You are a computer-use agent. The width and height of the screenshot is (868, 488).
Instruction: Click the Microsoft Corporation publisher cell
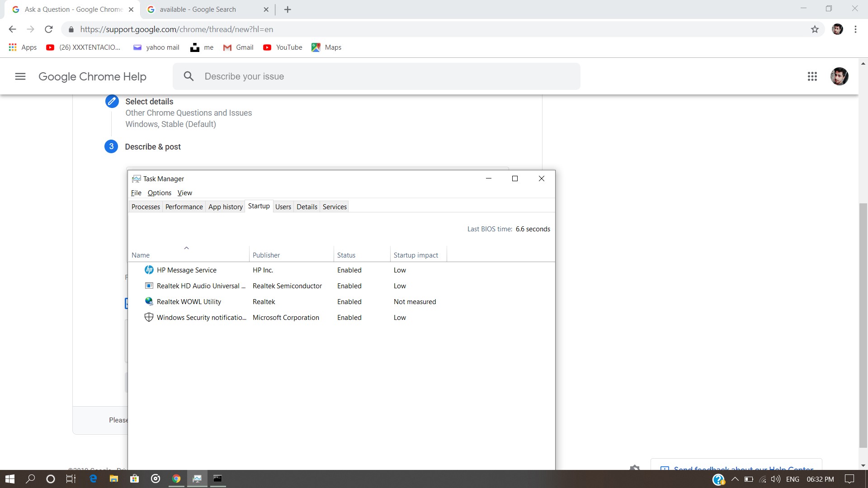click(x=286, y=318)
